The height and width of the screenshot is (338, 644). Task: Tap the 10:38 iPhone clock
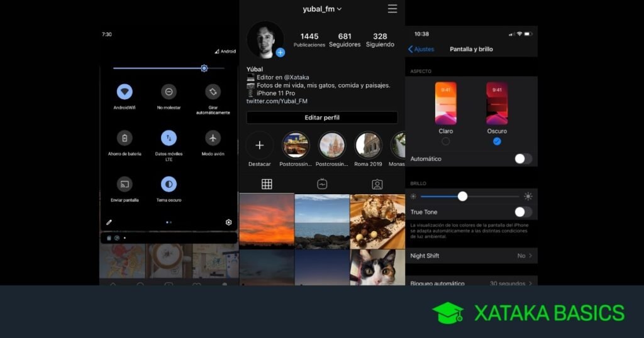(421, 34)
